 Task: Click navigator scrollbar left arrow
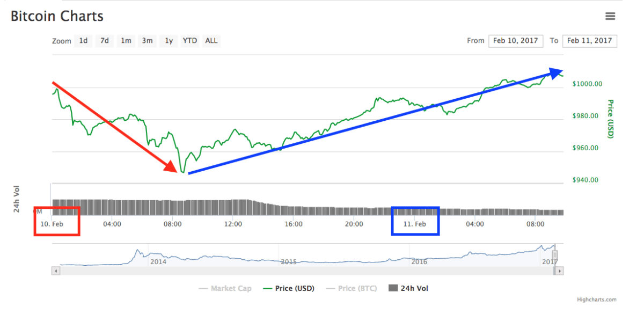click(55, 271)
